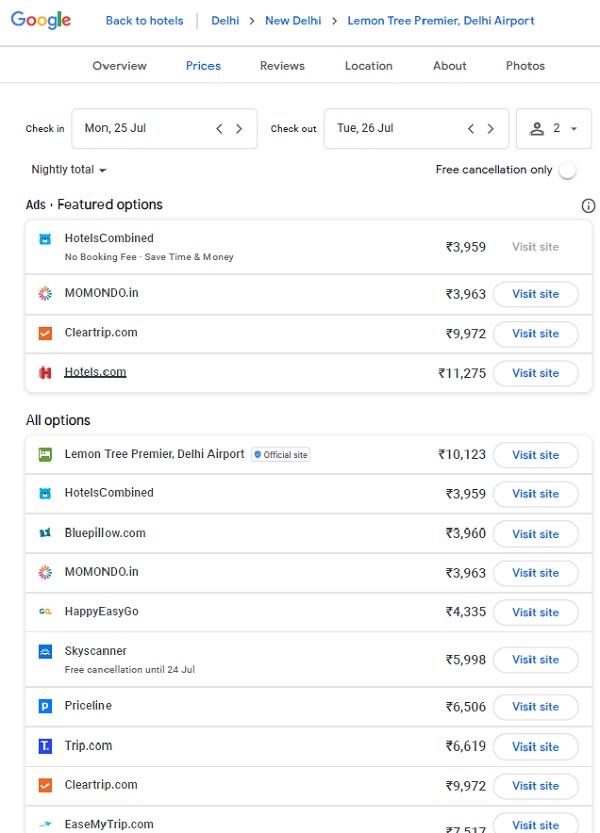Viewport: 600px width, 833px height.
Task: Visit site for Hotels.com
Action: (x=535, y=373)
